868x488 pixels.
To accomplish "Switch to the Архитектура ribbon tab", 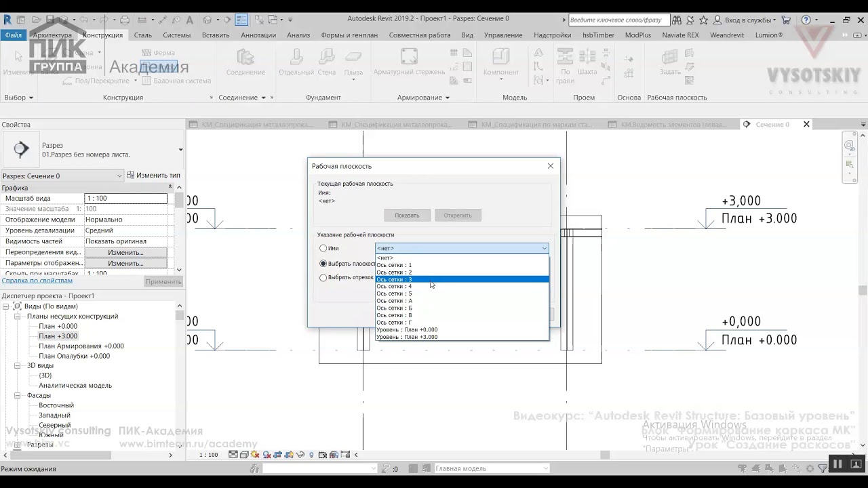I will click(x=52, y=35).
